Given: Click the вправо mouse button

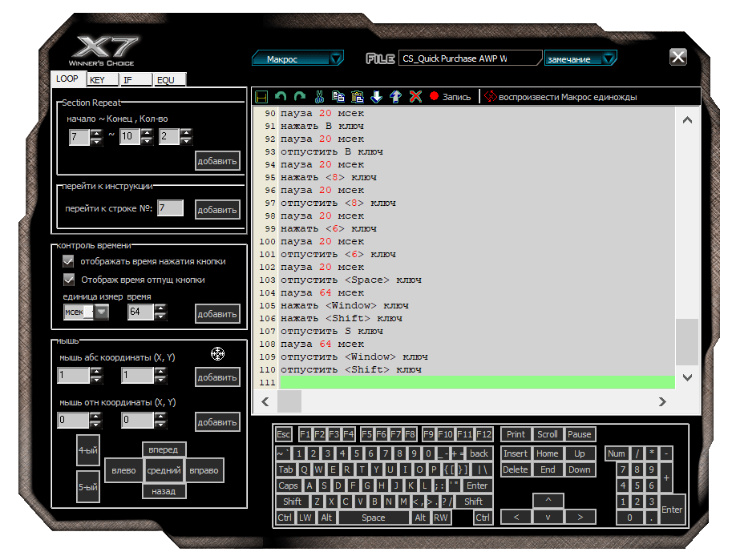Looking at the screenshot, I should point(204,470).
